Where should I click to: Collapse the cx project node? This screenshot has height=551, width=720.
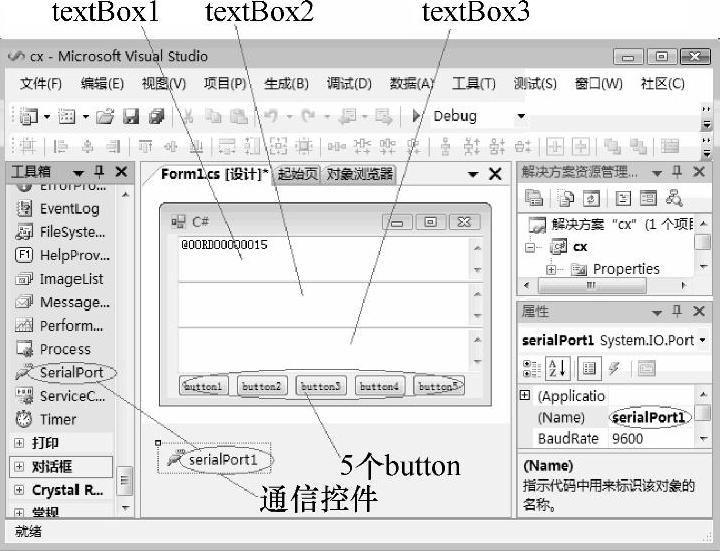pyautogui.click(x=530, y=247)
